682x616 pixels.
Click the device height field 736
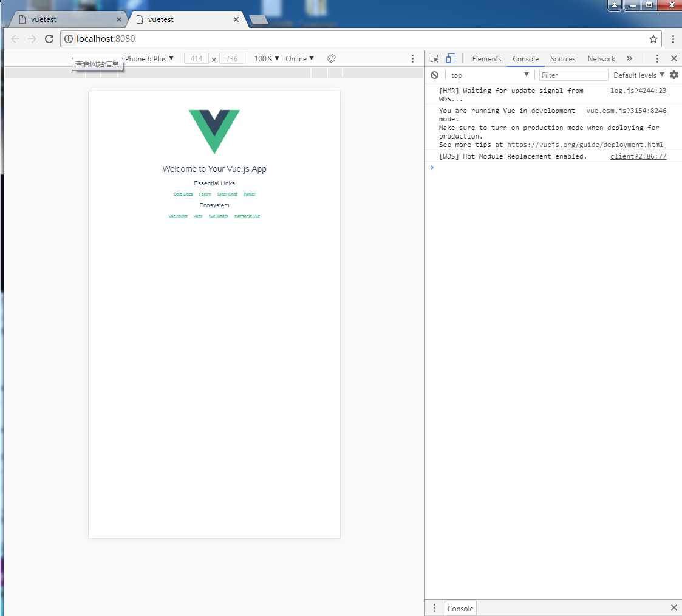tap(231, 58)
